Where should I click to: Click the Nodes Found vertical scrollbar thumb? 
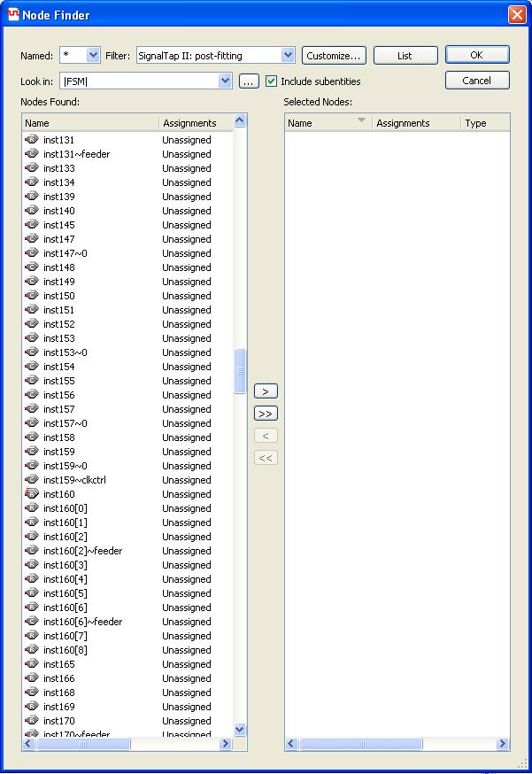240,370
